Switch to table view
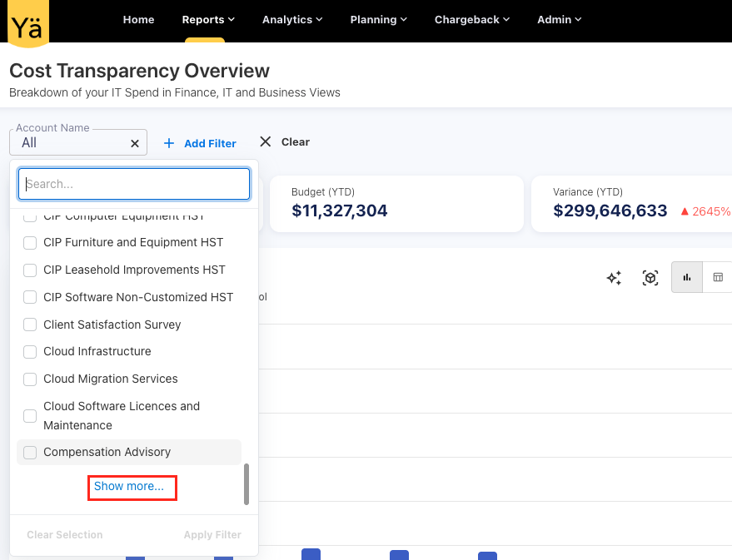Viewport: 732px width, 560px height. coord(718,278)
